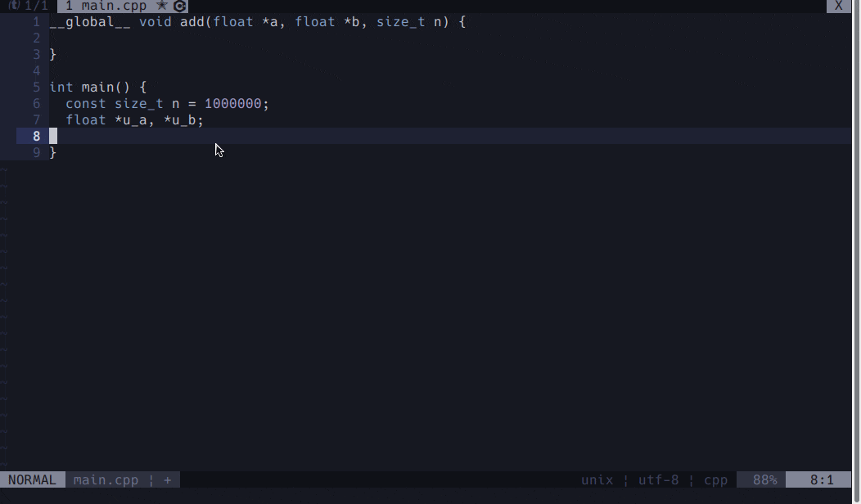Click the cpp filetype indicator
The height and width of the screenshot is (504, 861).
(715, 480)
